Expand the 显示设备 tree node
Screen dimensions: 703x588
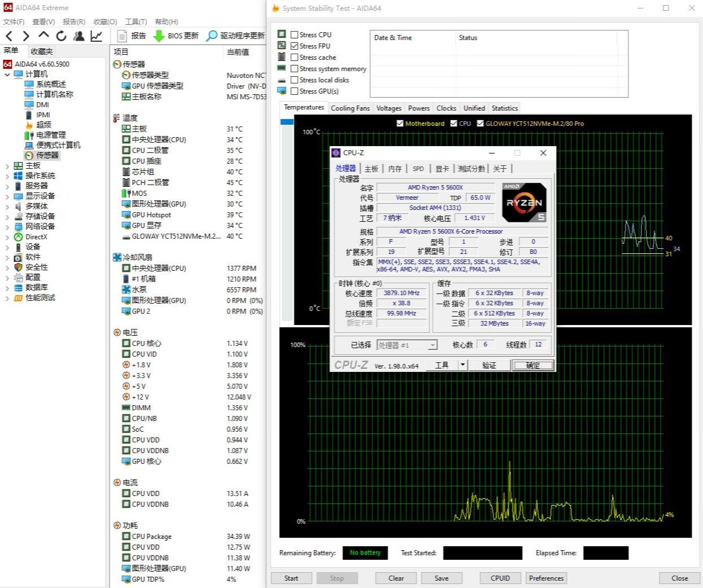coord(7,196)
